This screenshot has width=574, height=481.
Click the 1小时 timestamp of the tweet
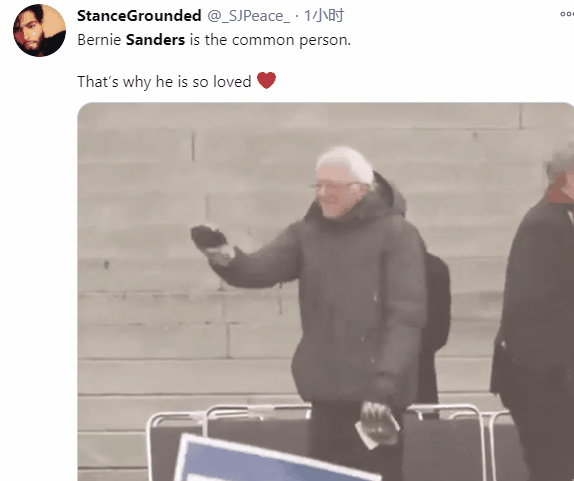(324, 16)
